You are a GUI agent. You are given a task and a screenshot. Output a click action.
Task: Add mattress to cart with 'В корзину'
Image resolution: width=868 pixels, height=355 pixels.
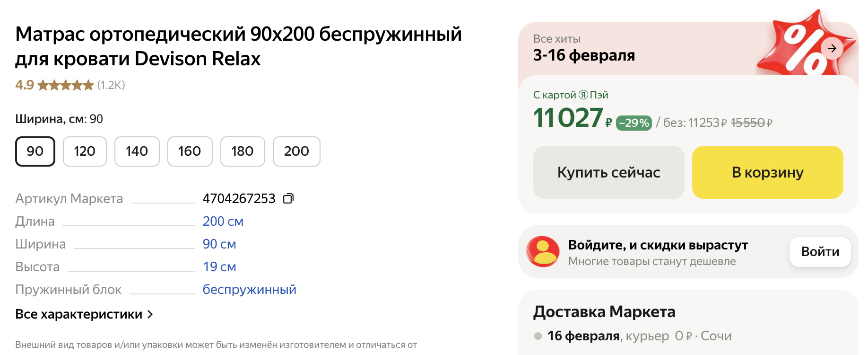click(x=767, y=172)
